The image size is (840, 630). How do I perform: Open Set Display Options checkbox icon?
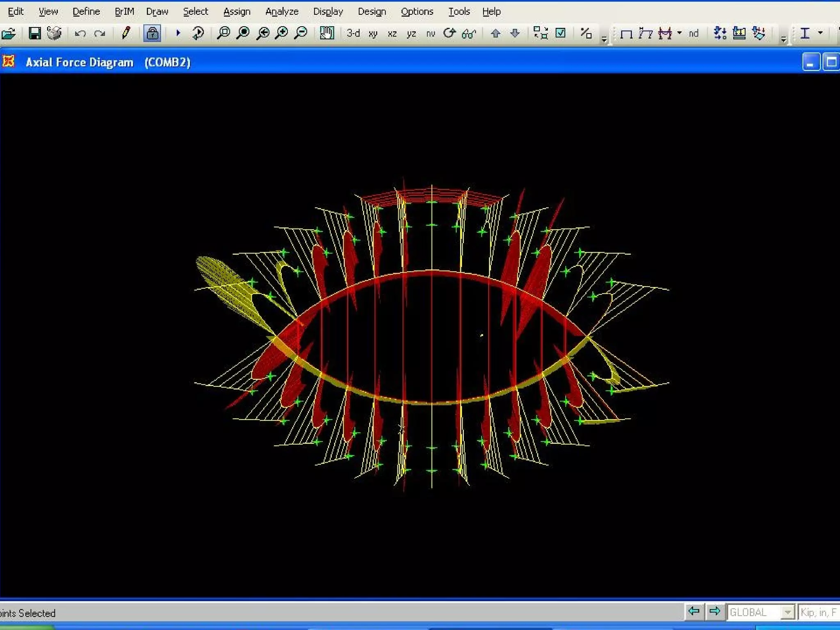[x=560, y=33]
